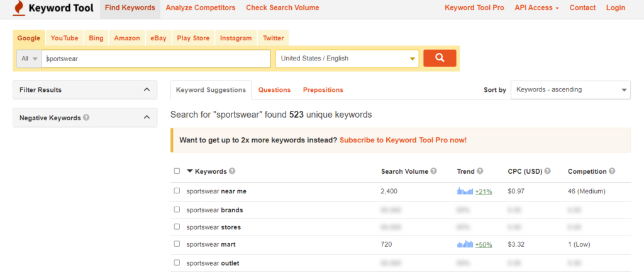Click the 720 search volume value

point(387,244)
